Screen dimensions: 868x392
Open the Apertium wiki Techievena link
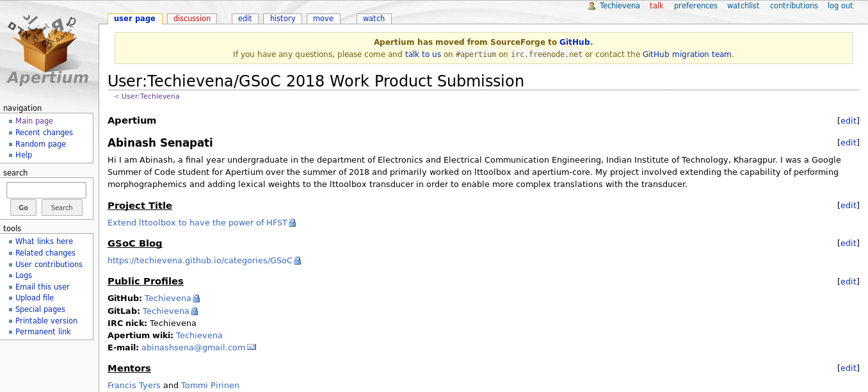[199, 336]
